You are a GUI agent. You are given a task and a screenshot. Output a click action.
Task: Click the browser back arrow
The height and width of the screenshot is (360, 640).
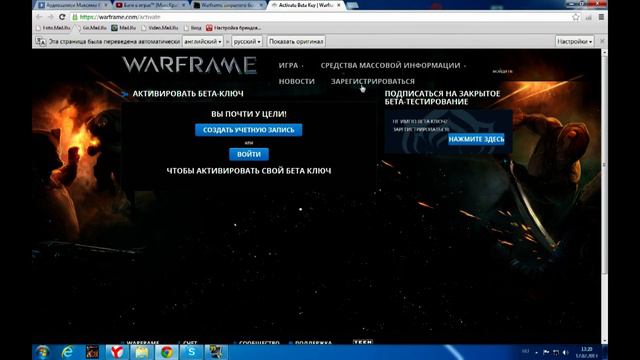39,17
